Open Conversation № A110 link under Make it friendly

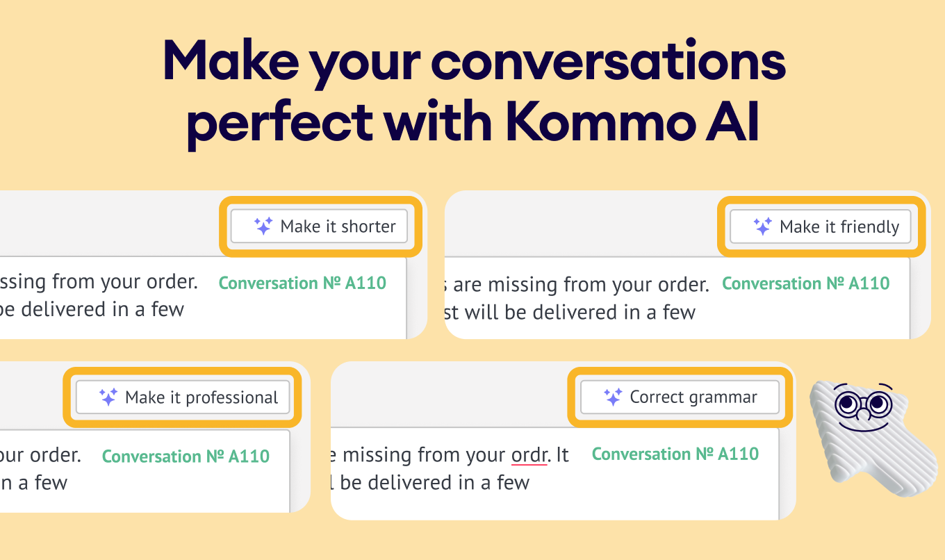pos(806,283)
